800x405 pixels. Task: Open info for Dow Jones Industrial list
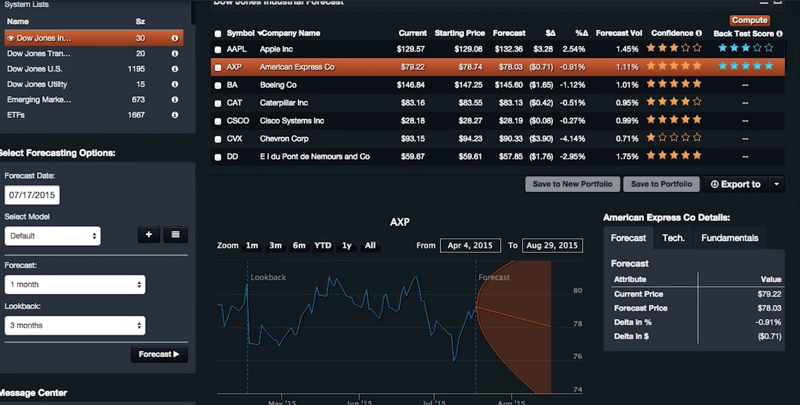point(174,38)
